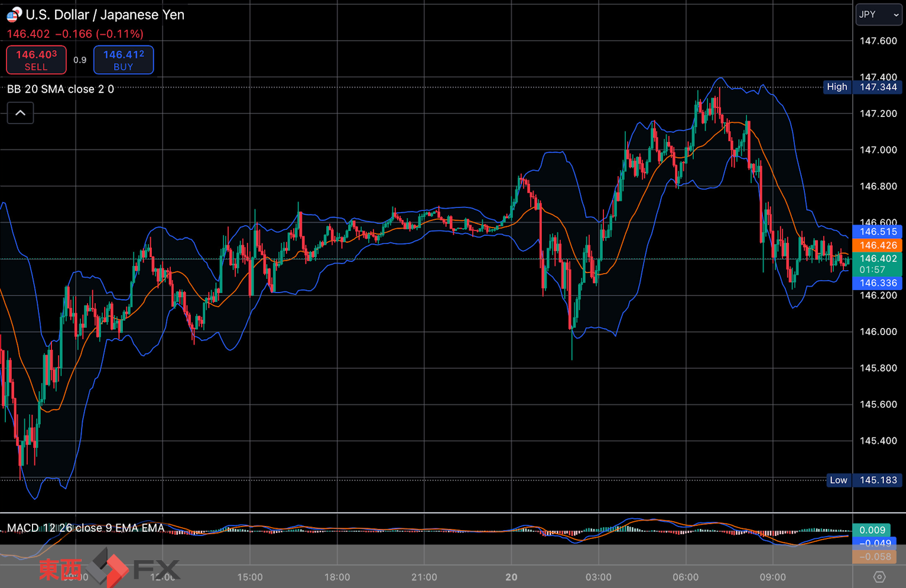Collapse the indicator legend chevron

click(x=20, y=113)
